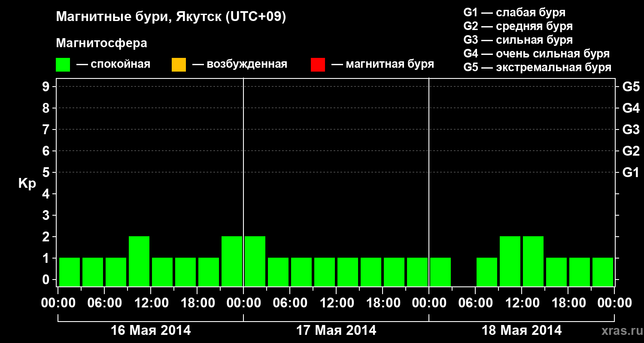Click the 'G1 — слабая буря' legend line
This screenshot has width=644, height=343.
514,12
